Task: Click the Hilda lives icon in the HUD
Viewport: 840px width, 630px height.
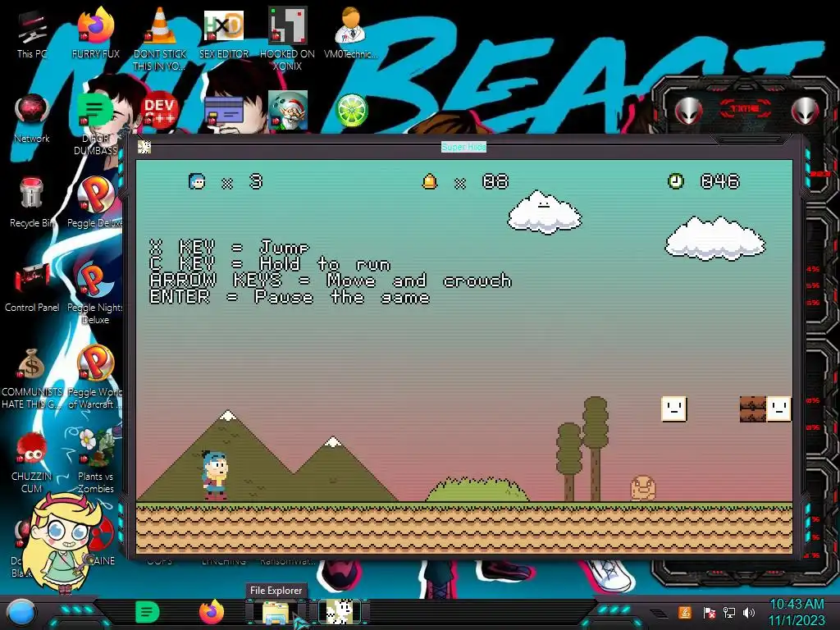Action: 197,181
